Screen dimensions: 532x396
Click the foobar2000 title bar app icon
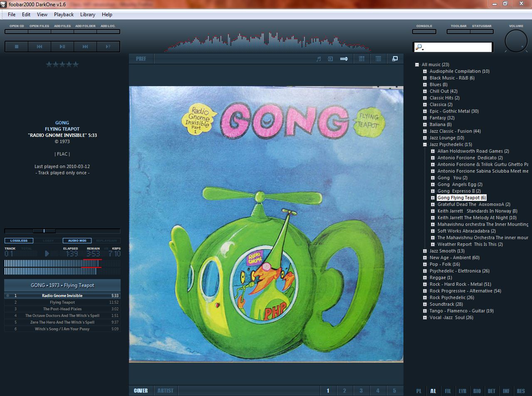tap(4, 4)
